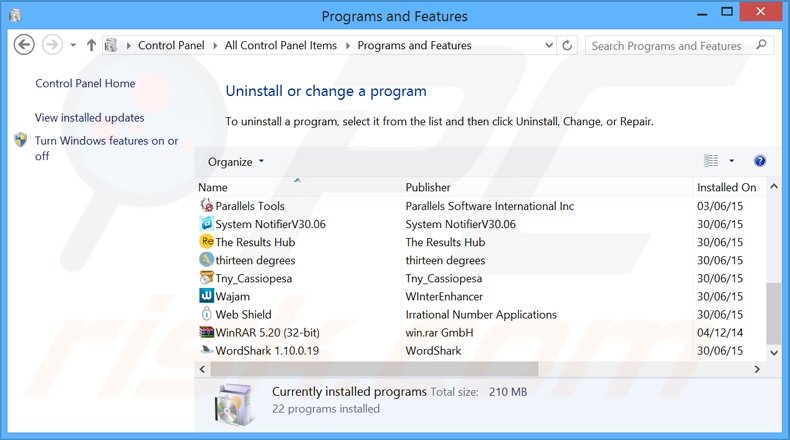
Task: Select WordShark 1.10.0.19 name text
Action: (x=267, y=350)
